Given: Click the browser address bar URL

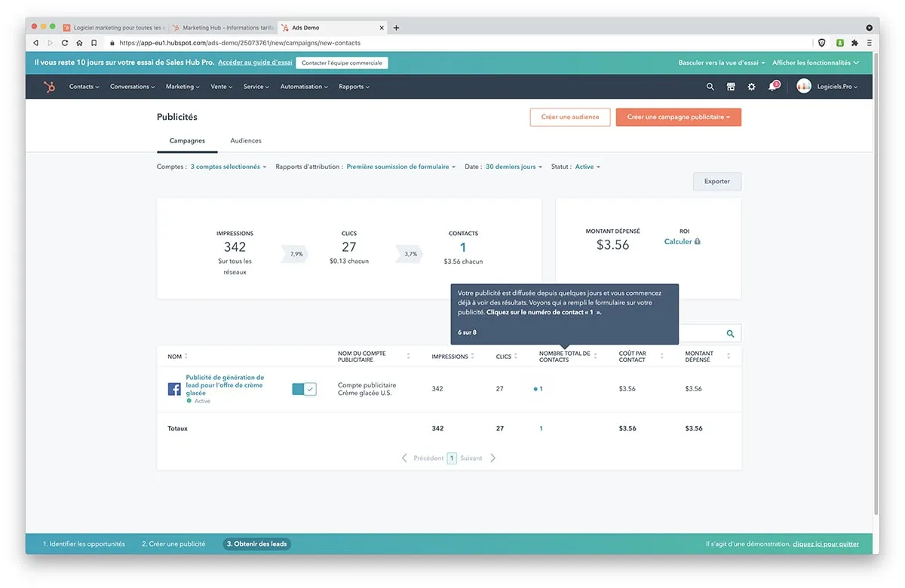Looking at the screenshot, I should (x=240, y=43).
